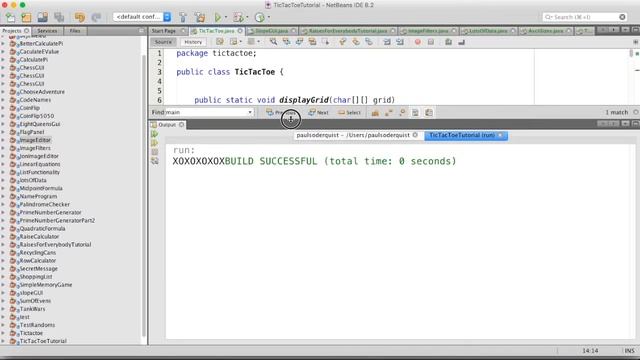Click the History view button
640x360 pixels.
click(193, 42)
